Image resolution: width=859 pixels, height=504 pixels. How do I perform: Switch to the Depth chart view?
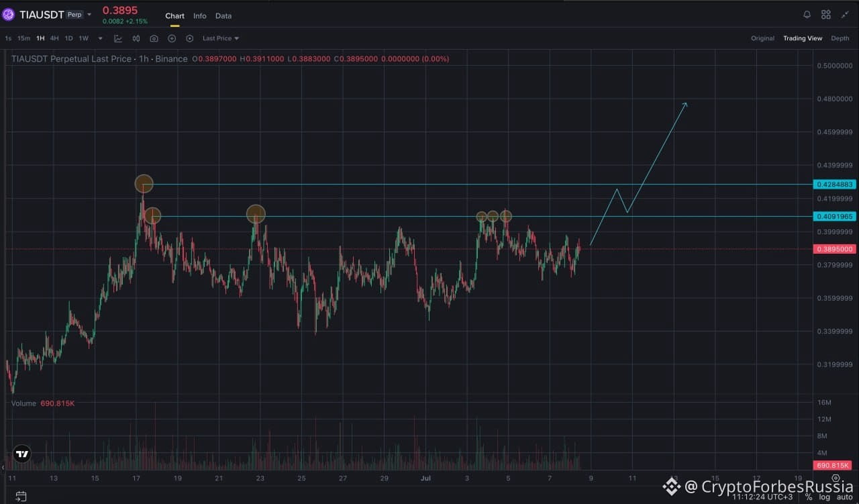(x=840, y=38)
